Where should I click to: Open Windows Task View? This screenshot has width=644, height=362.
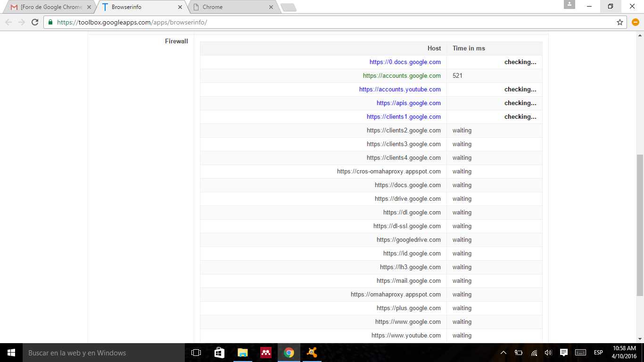[196, 353]
